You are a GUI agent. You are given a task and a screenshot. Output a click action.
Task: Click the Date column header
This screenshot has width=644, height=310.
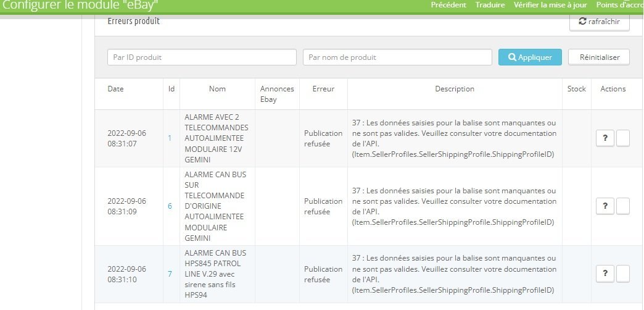point(115,89)
